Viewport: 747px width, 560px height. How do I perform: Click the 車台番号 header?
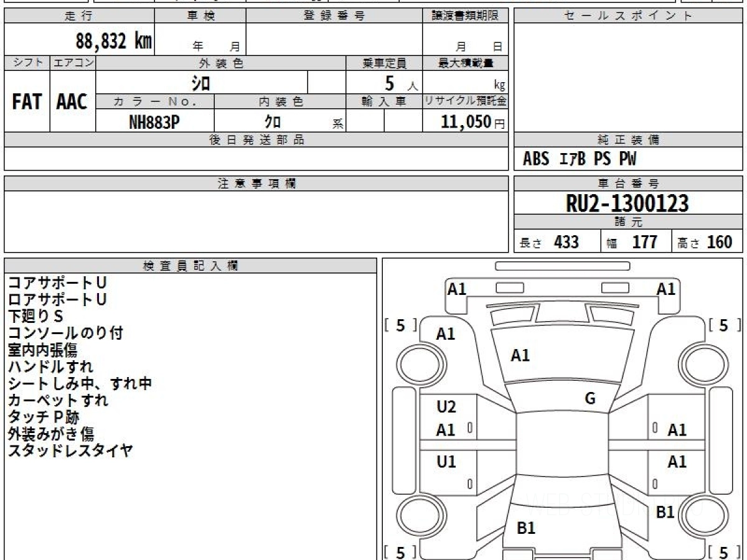(629, 184)
